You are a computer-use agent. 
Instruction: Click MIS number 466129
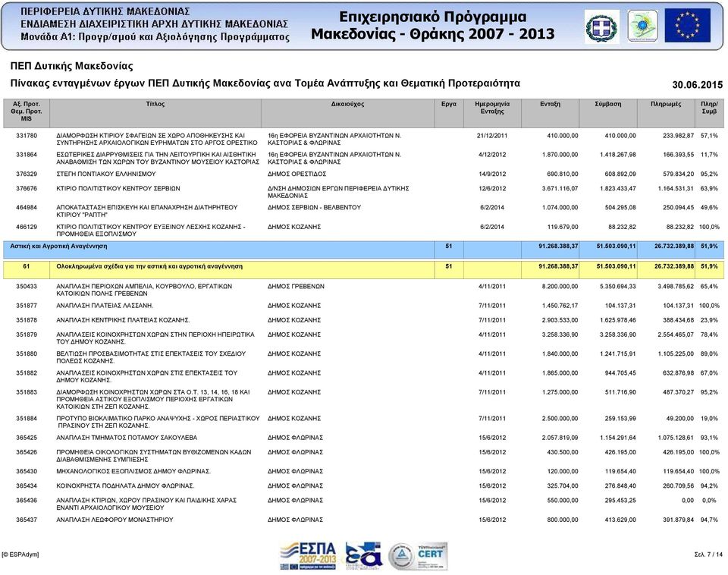point(27,227)
